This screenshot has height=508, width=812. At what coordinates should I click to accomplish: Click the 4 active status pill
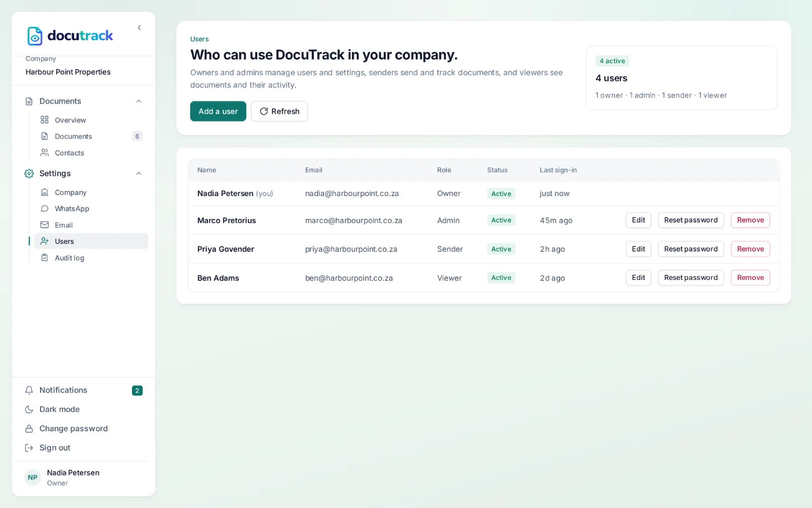tap(612, 61)
